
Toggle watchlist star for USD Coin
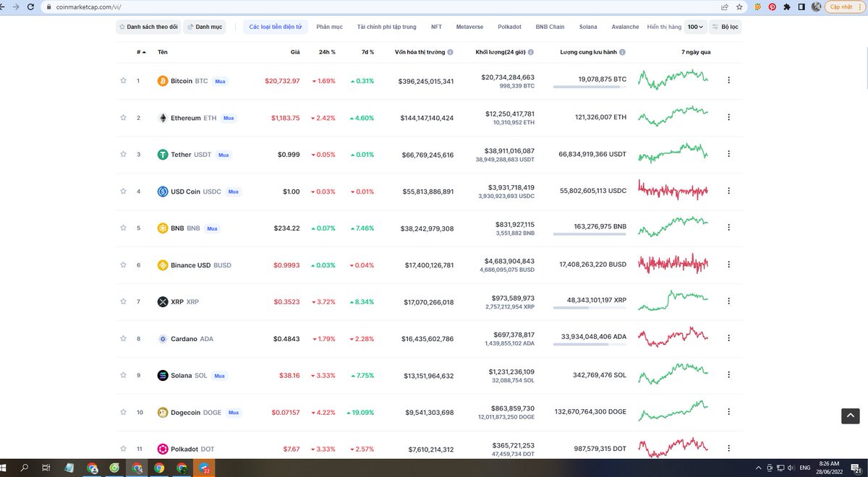pyautogui.click(x=124, y=191)
